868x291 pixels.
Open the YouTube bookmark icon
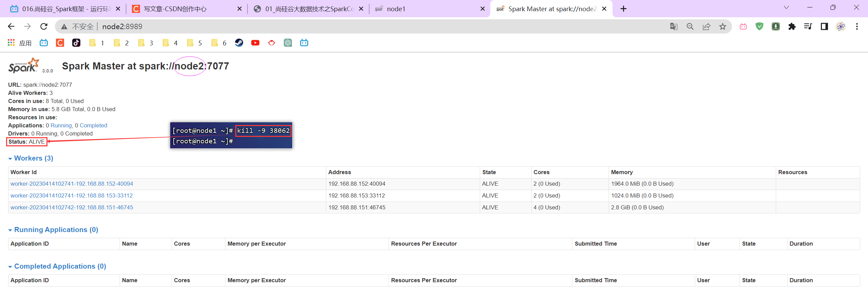(255, 43)
